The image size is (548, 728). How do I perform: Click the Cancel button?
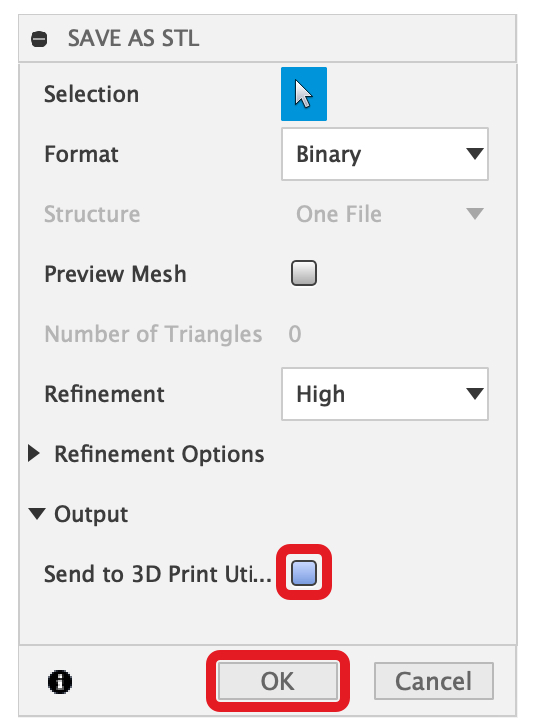(434, 681)
